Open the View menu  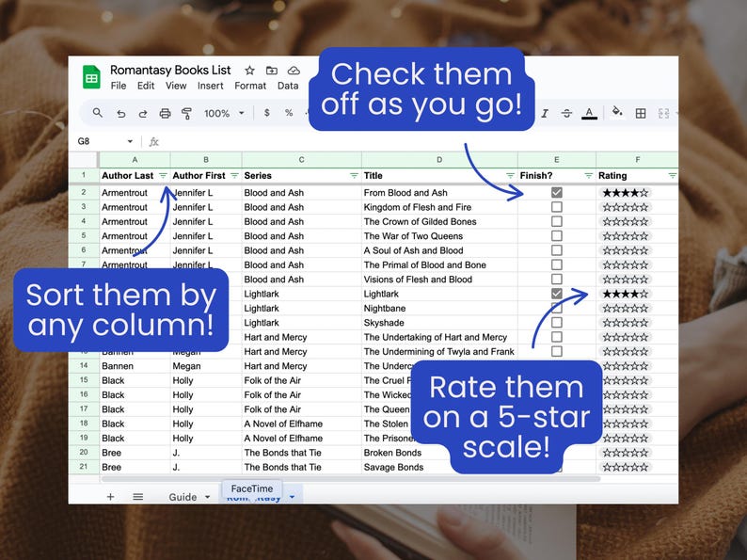point(176,86)
